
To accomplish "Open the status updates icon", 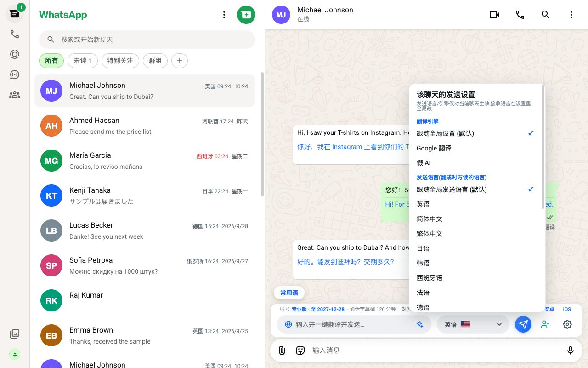I will (15, 54).
